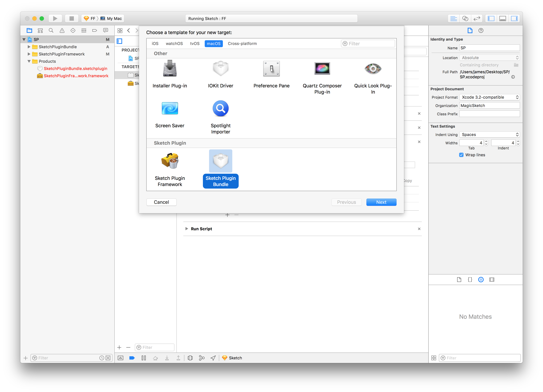Show the Quick Help inspector icon

(481, 30)
